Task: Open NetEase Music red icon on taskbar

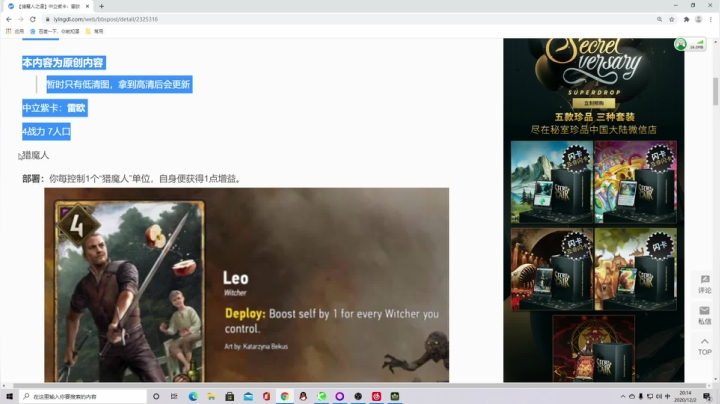Action: [x=377, y=396]
